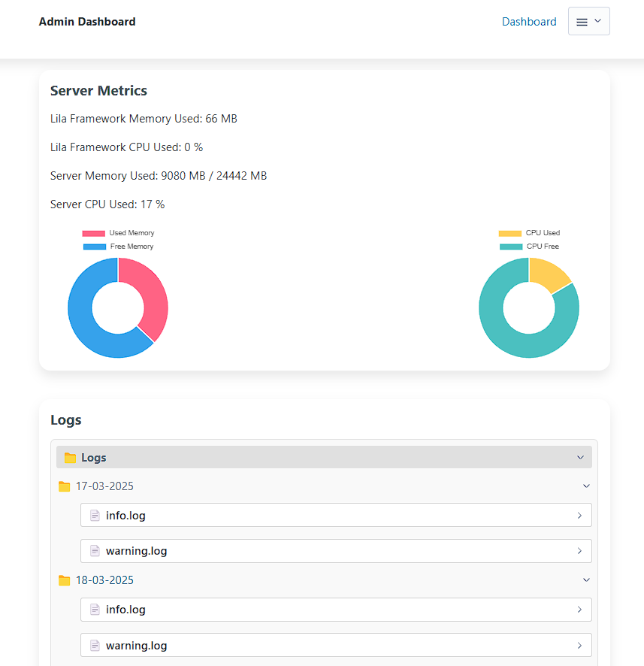Screen dimensions: 644x666
Task: Toggle Free Memory legend swatch
Action: 95,247
